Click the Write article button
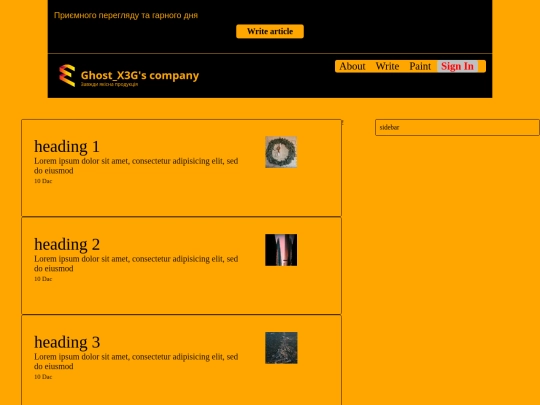This screenshot has height=405, width=540. (270, 31)
